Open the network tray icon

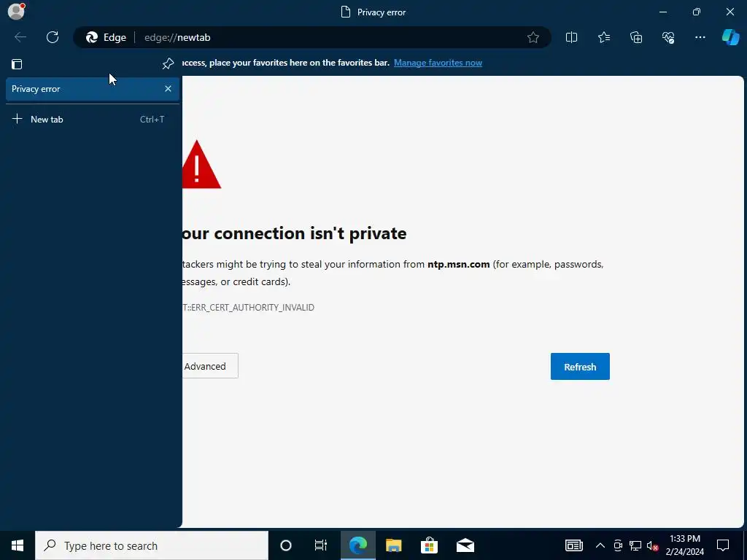coord(635,545)
